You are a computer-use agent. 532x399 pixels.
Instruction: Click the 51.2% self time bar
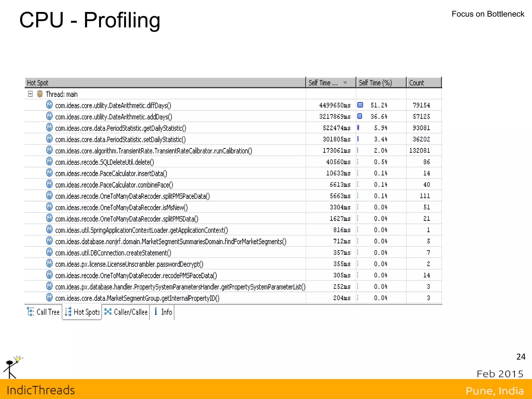coord(360,105)
